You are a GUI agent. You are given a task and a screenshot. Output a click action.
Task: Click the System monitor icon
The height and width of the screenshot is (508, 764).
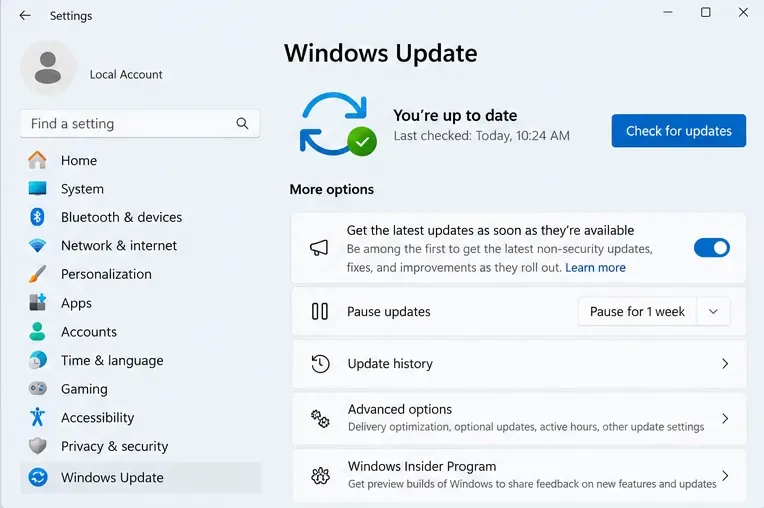38,188
